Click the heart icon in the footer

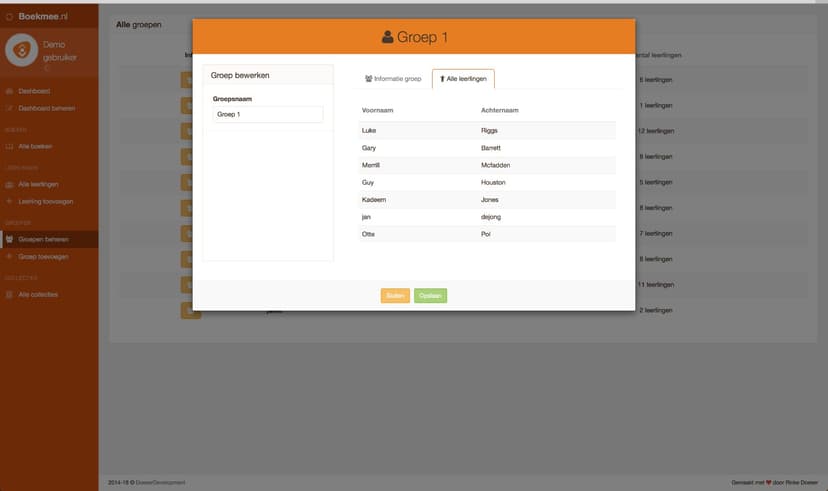click(x=768, y=483)
